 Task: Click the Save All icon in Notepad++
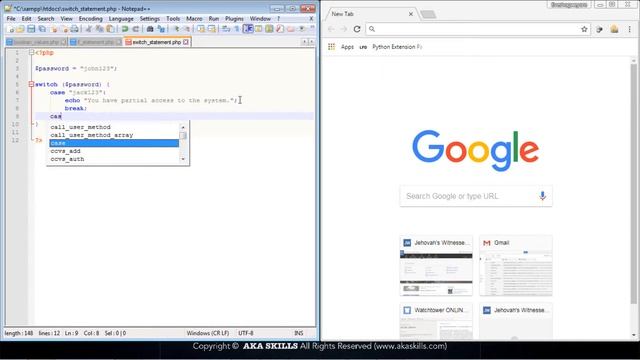coord(42,29)
